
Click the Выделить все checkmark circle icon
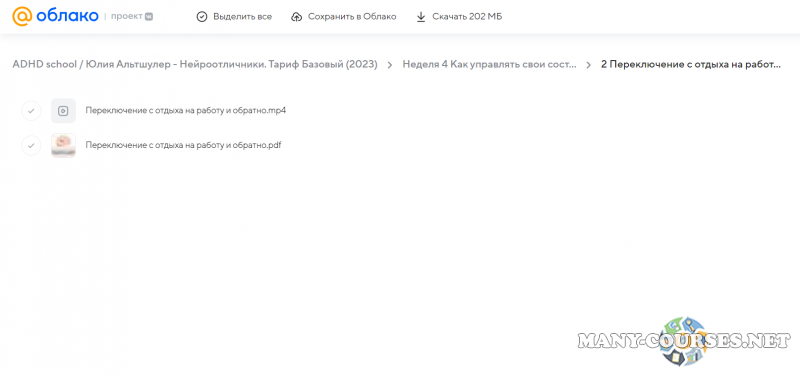click(202, 17)
